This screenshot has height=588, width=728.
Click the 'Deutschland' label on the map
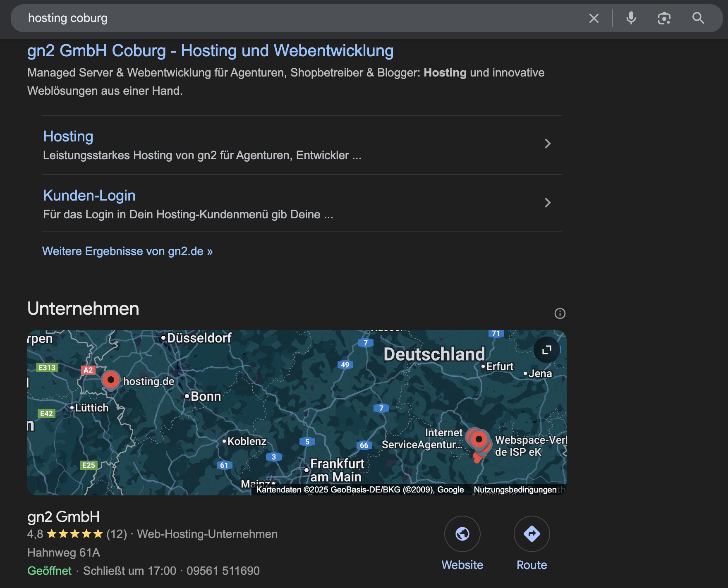click(x=434, y=354)
